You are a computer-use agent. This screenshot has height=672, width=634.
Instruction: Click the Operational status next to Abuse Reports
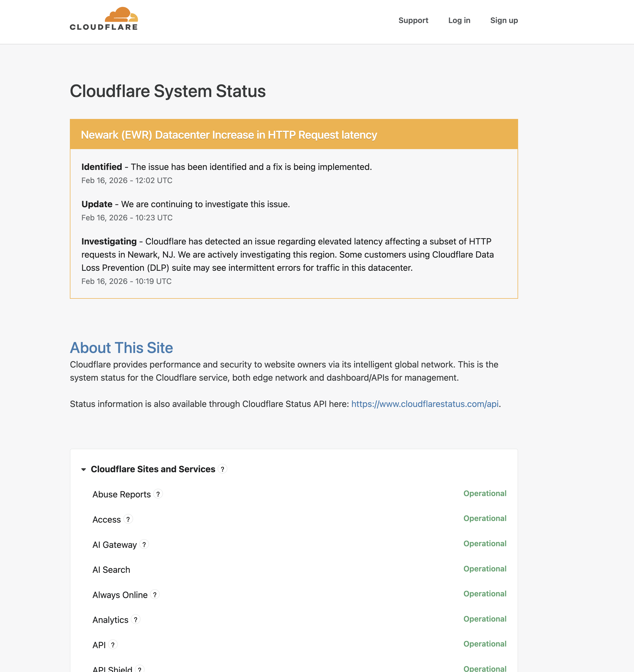click(485, 493)
